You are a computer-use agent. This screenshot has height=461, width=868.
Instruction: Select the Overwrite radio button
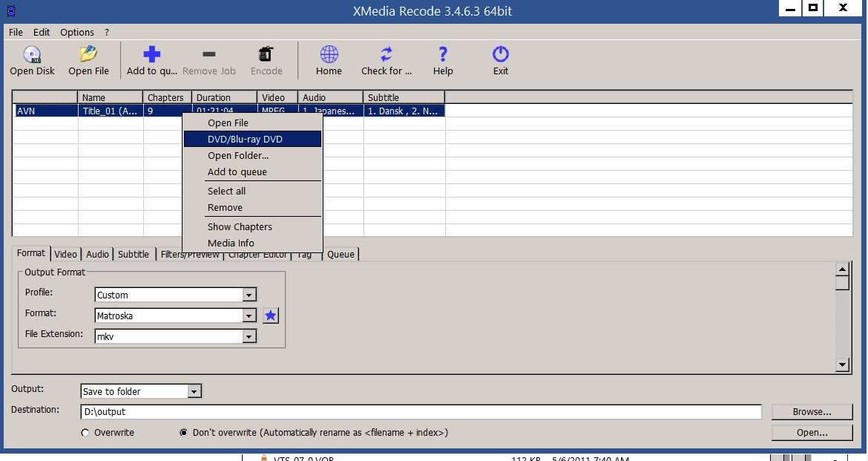[x=85, y=433]
